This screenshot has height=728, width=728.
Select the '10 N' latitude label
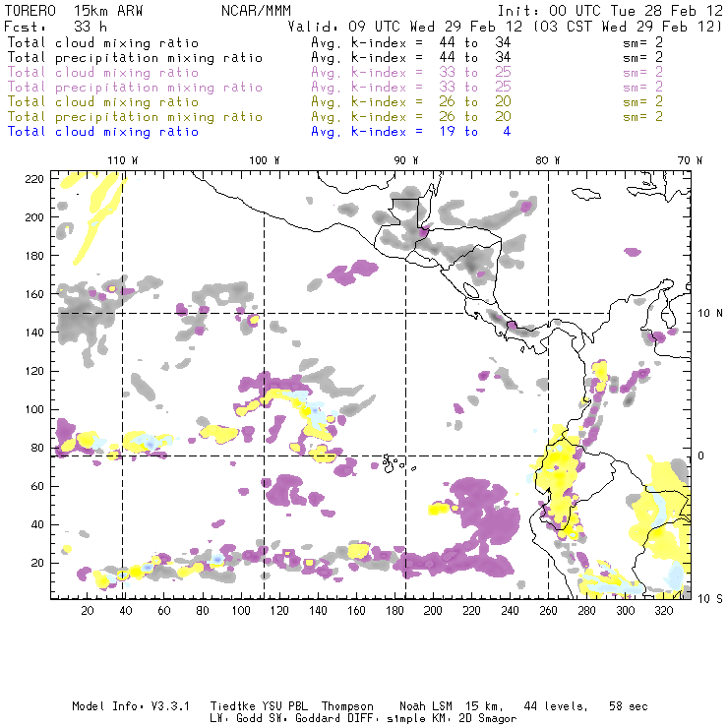[x=710, y=314]
